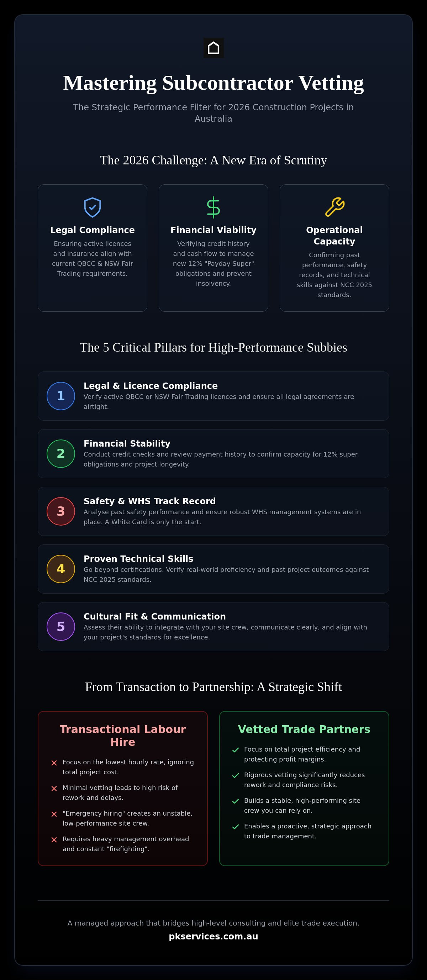
Task: Click the Transactional Labour Hire heading
Action: [x=122, y=736]
